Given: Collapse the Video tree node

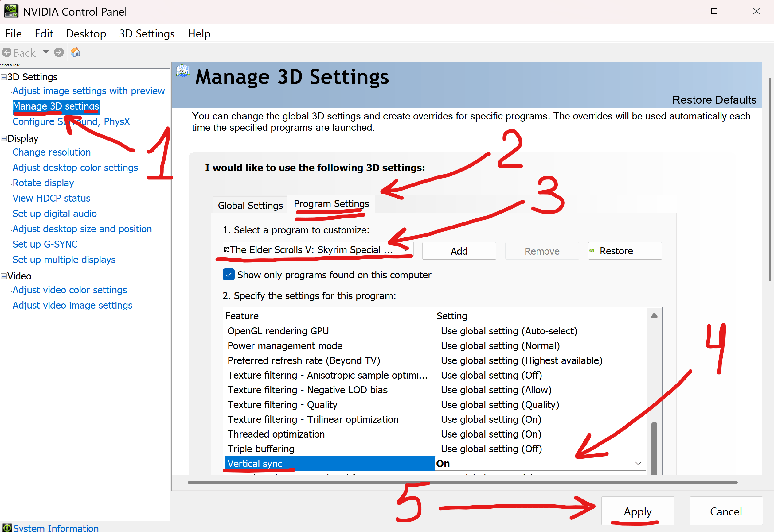Looking at the screenshot, I should pos(4,276).
